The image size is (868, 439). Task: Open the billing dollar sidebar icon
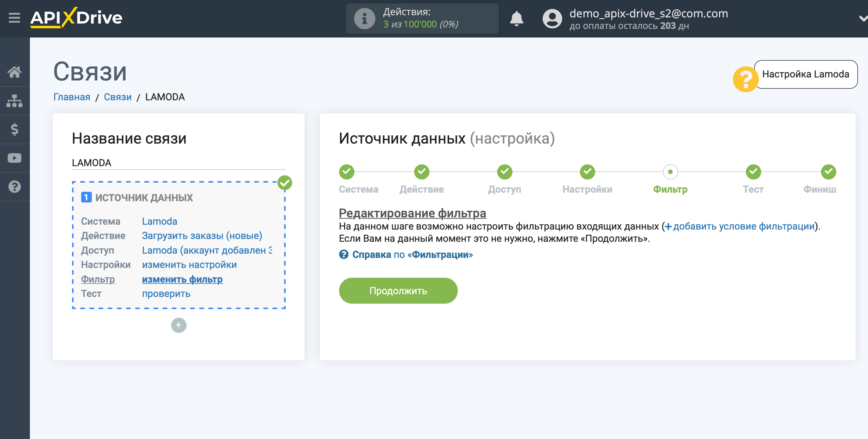coord(14,129)
